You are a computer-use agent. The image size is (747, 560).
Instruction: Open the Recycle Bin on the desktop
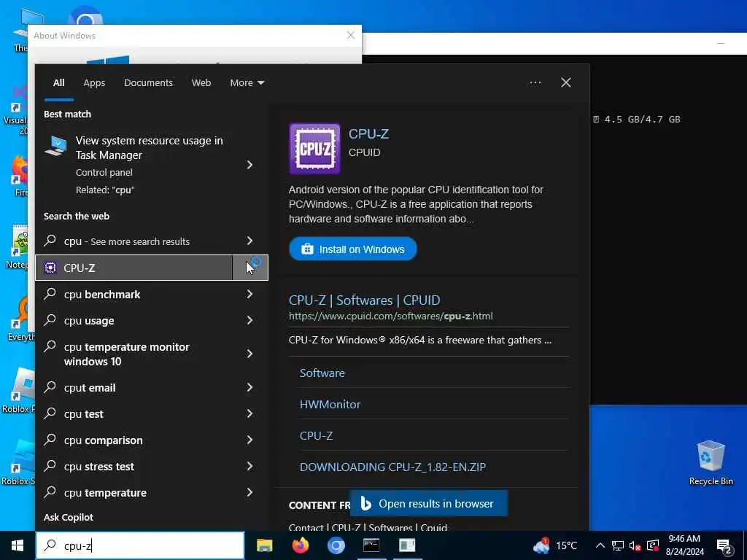click(x=711, y=462)
